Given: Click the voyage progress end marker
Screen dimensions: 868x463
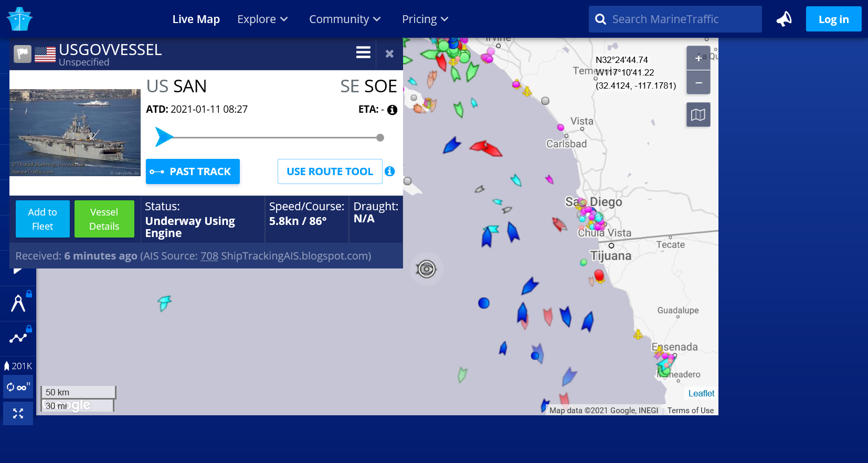Looking at the screenshot, I should 380,138.
